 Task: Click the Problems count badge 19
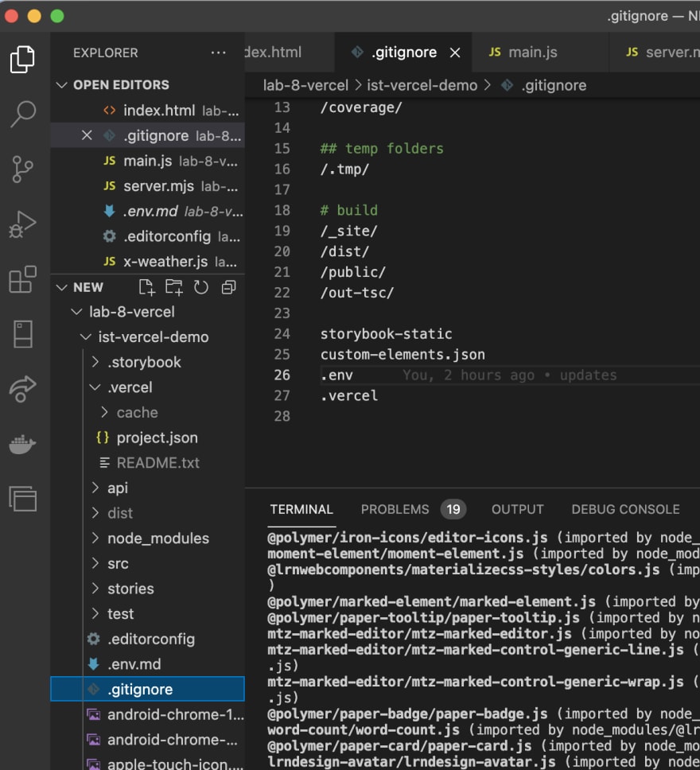pyautogui.click(x=453, y=509)
